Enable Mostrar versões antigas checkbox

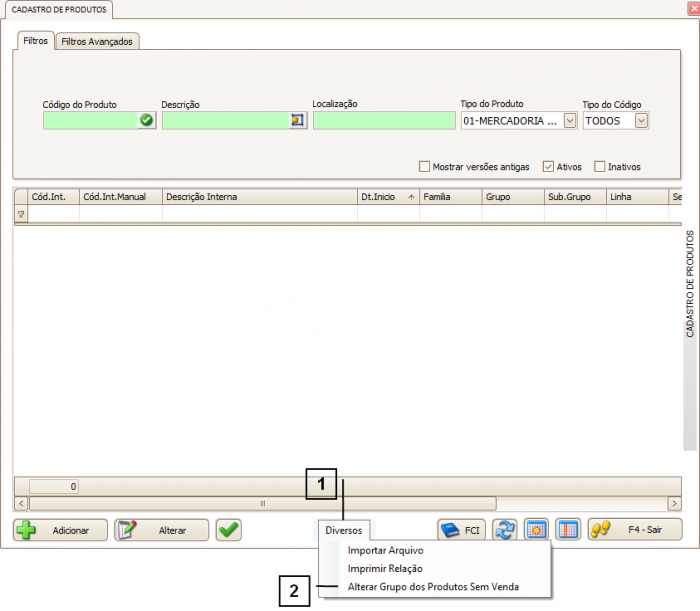424,167
